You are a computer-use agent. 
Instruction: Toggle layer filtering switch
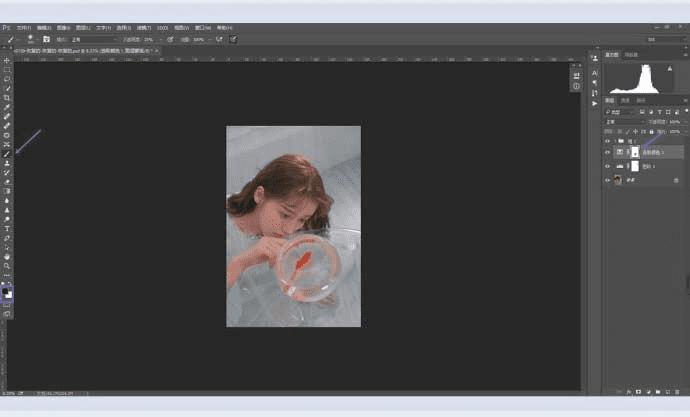point(686,110)
